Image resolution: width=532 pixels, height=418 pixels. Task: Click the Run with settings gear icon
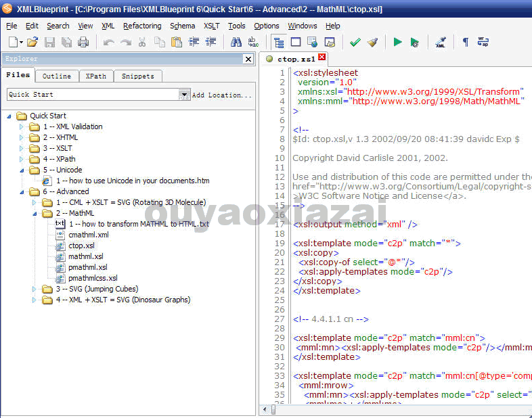(x=415, y=43)
